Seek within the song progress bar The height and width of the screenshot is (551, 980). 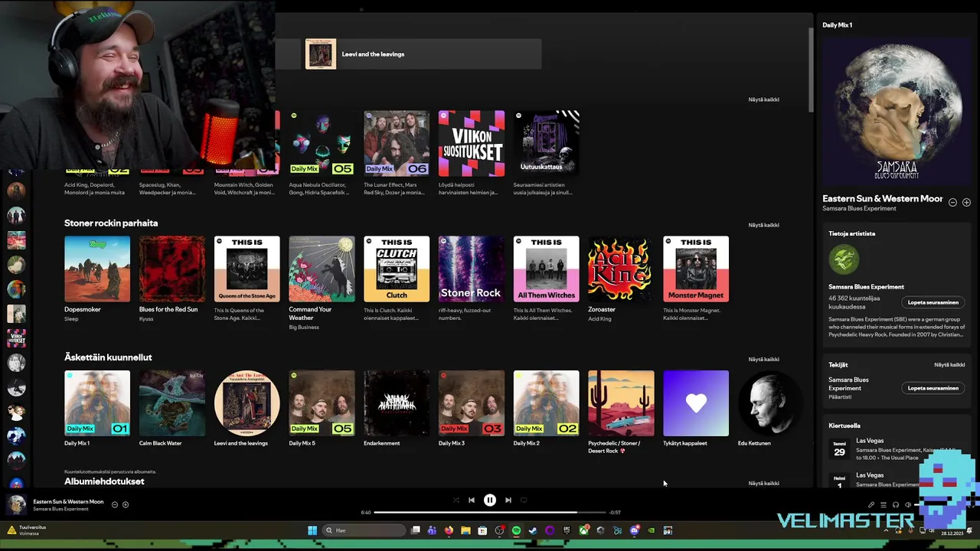coord(490,512)
